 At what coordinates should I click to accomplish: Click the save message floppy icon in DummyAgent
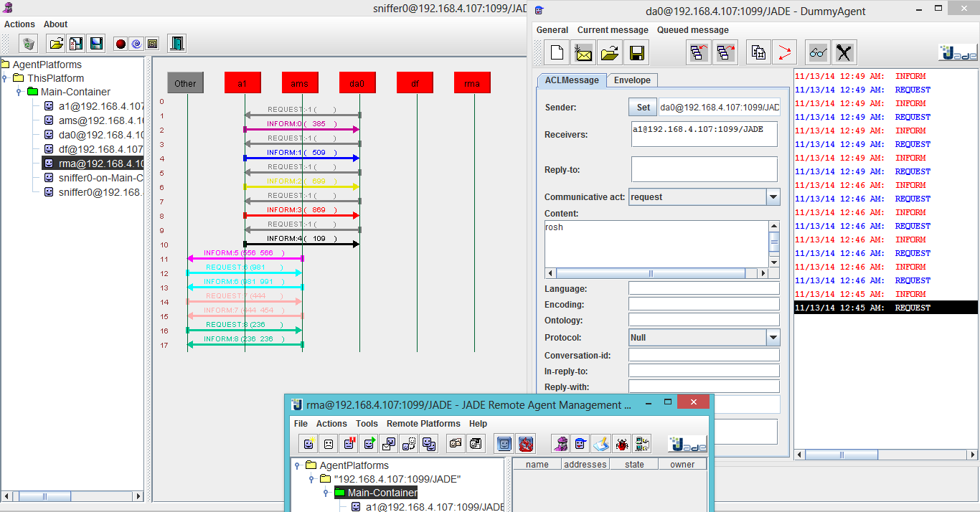tap(636, 52)
